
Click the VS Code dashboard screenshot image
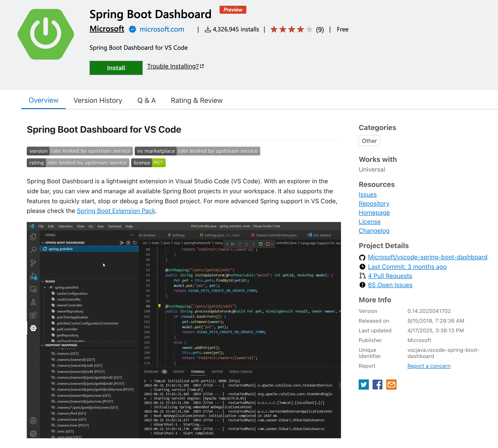click(x=184, y=330)
